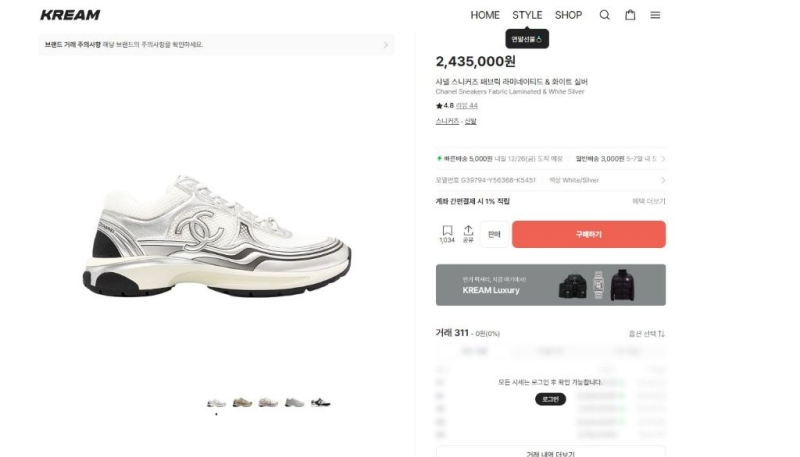Bookmark this sneaker (1,034 saves)
This screenshot has height=457, width=800.
[x=447, y=234]
